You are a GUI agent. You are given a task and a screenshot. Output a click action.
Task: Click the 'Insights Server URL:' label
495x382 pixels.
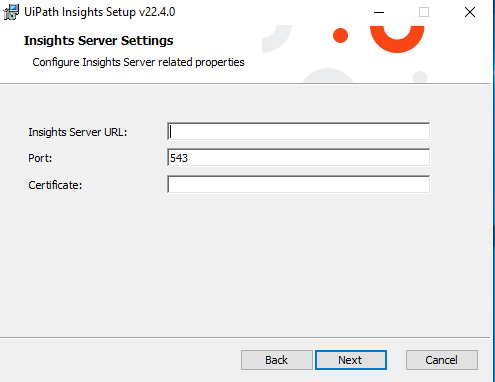click(x=78, y=132)
